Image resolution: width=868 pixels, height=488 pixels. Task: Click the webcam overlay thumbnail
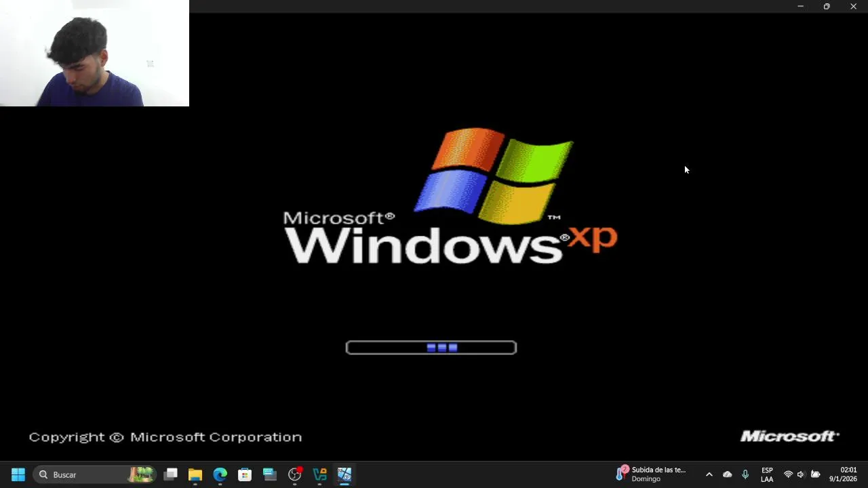click(x=94, y=53)
